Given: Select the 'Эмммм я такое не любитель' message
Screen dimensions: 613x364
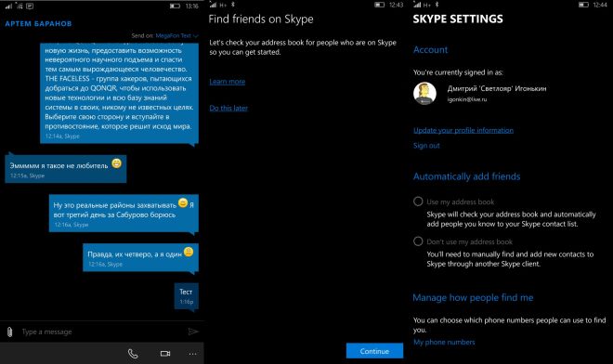Looking at the screenshot, I should [66, 169].
